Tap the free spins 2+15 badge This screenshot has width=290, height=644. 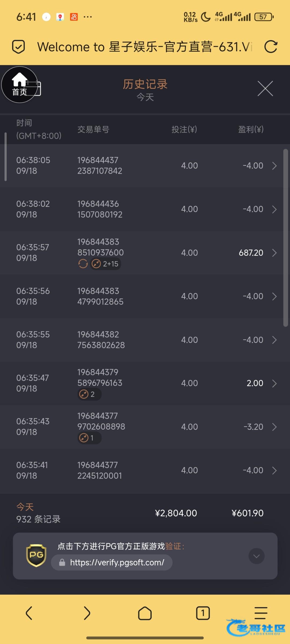(x=106, y=264)
